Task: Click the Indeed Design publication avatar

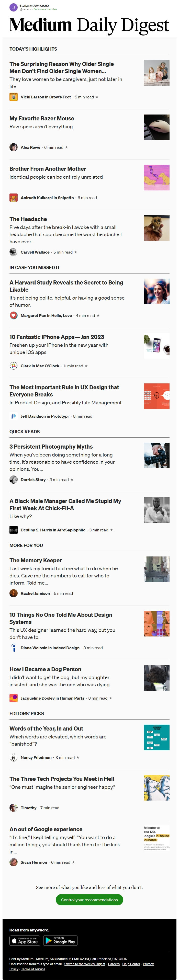Action: click(x=13, y=648)
